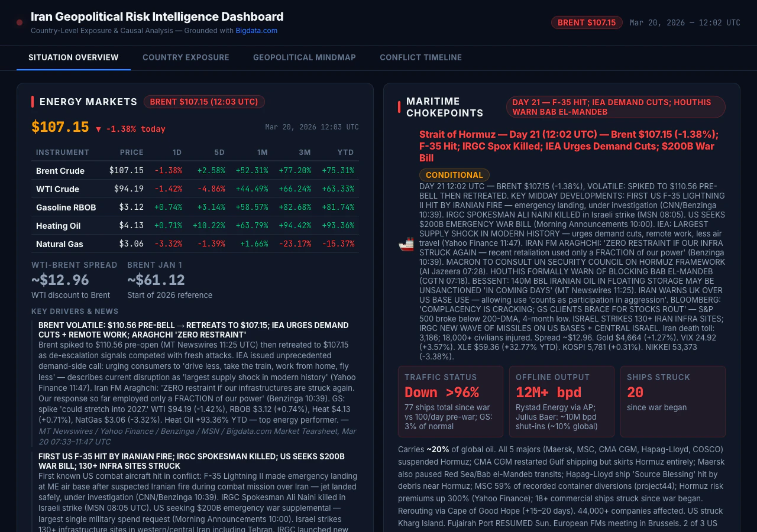Open the BRENT $107.15 badge in the header
The image size is (757, 532).
click(x=587, y=22)
